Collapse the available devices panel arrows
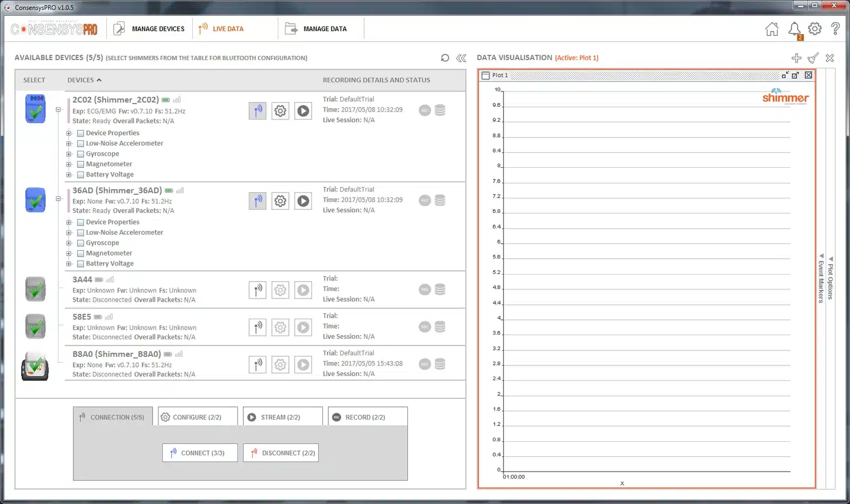 461,58
